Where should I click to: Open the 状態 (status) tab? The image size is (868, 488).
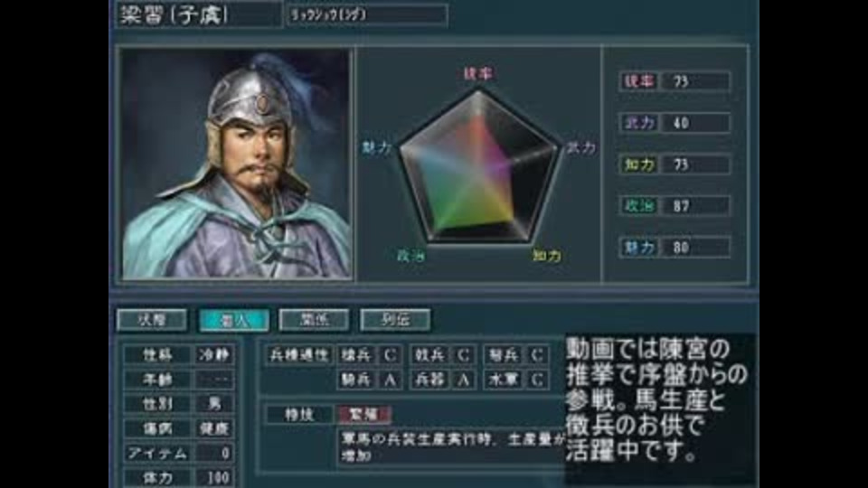(x=152, y=320)
